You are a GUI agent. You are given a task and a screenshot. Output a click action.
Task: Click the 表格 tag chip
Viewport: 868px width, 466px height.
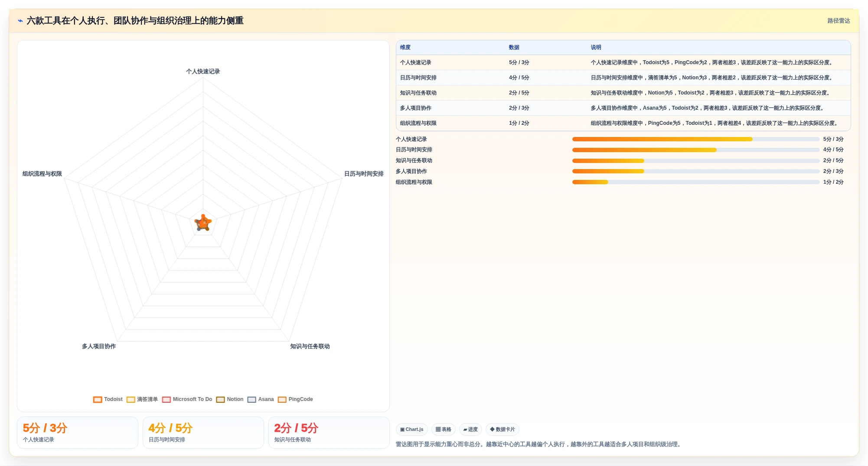[444, 430]
